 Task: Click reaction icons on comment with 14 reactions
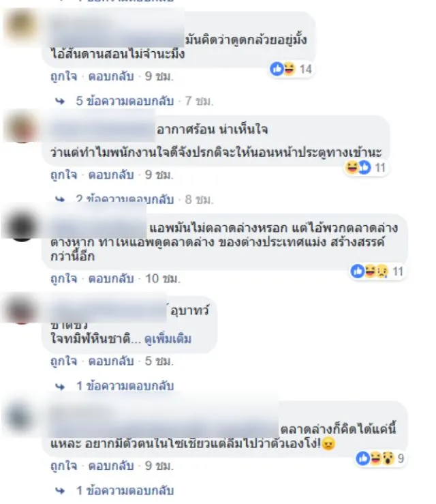point(283,69)
